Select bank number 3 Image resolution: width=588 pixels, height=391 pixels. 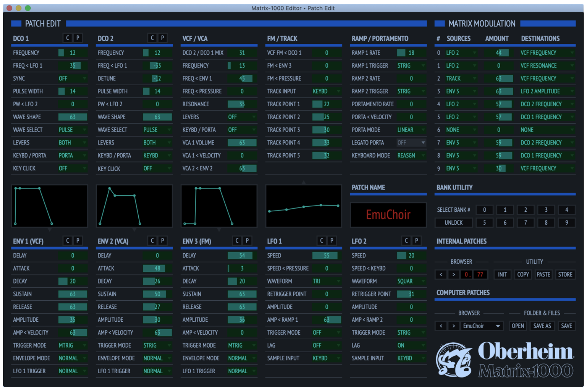(x=546, y=210)
